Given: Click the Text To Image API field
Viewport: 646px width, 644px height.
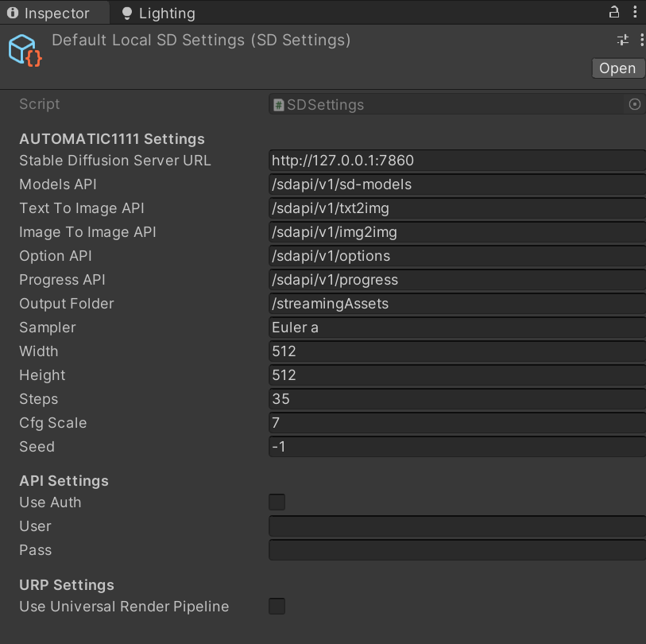Looking at the screenshot, I should tap(458, 208).
